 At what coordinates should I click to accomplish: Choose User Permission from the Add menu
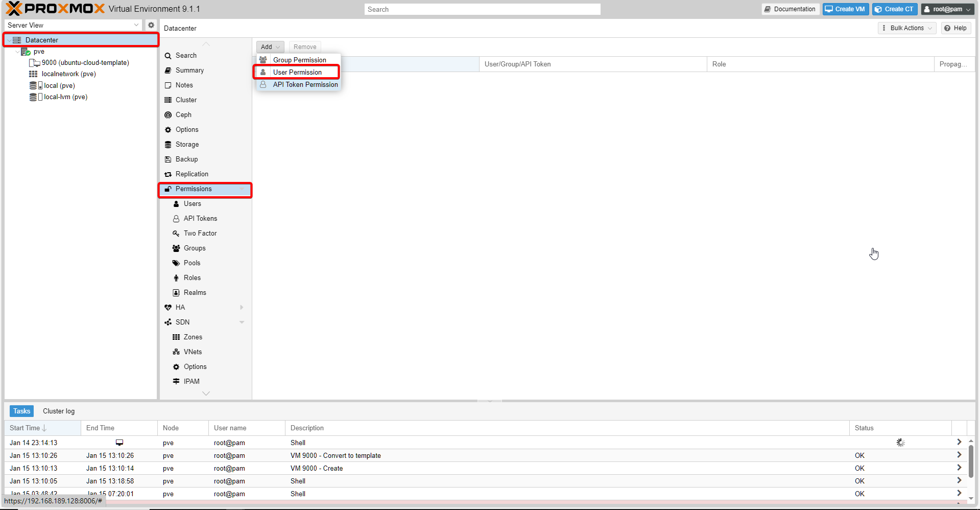[297, 73]
